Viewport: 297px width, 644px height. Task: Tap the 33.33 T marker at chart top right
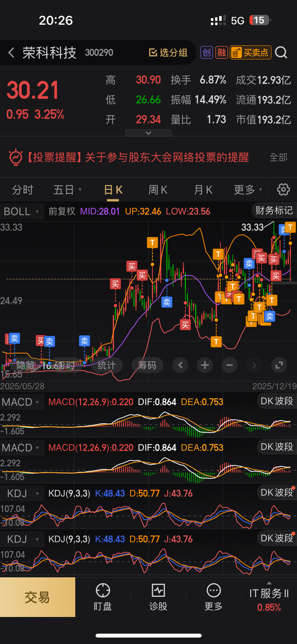click(290, 227)
